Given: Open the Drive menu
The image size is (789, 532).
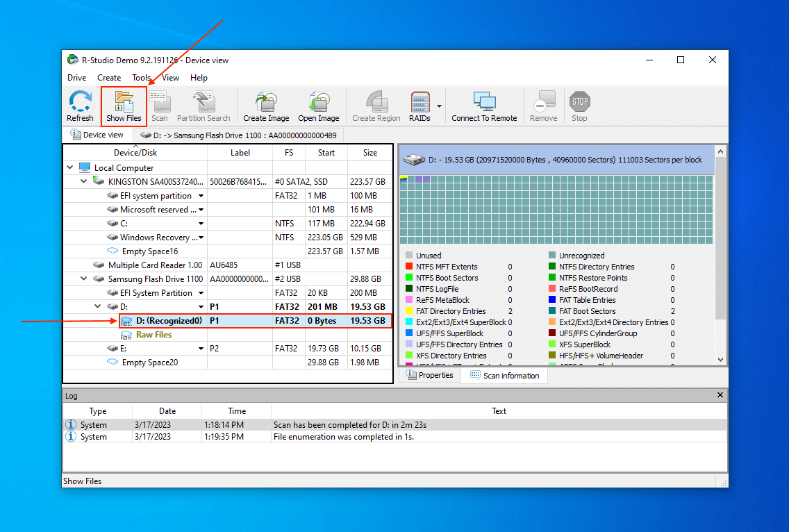Looking at the screenshot, I should pos(76,78).
